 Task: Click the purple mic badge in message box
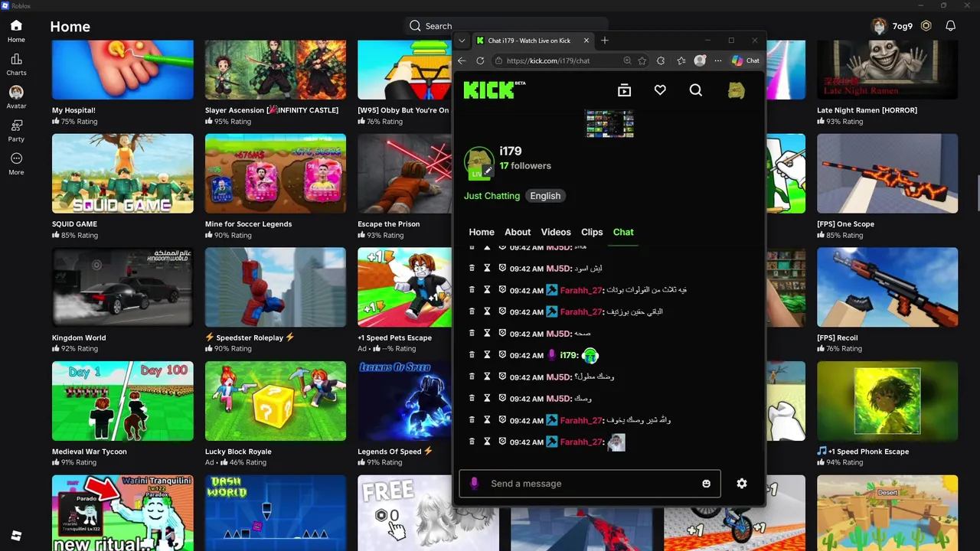coord(474,484)
